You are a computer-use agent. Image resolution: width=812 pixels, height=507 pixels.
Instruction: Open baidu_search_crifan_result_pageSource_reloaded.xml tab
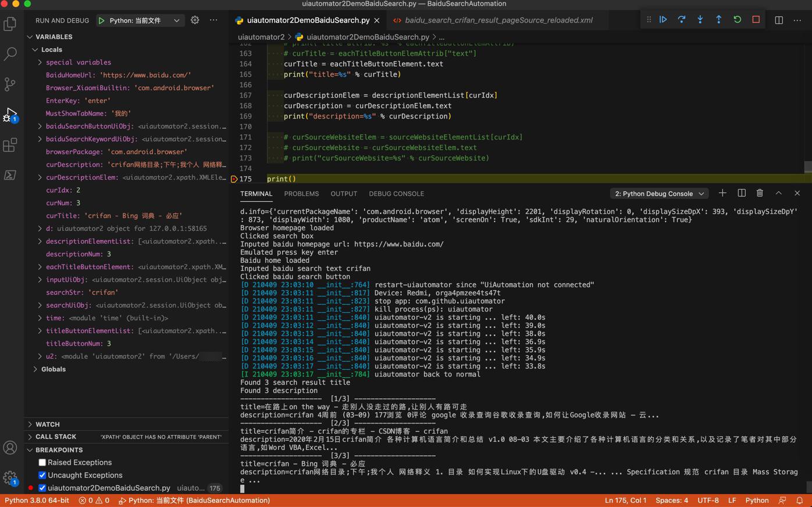click(498, 20)
